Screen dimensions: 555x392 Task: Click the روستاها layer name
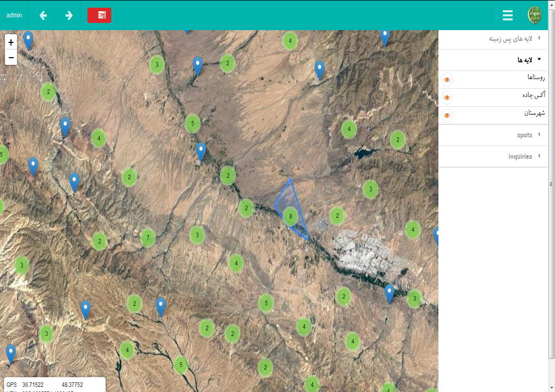[536, 77]
